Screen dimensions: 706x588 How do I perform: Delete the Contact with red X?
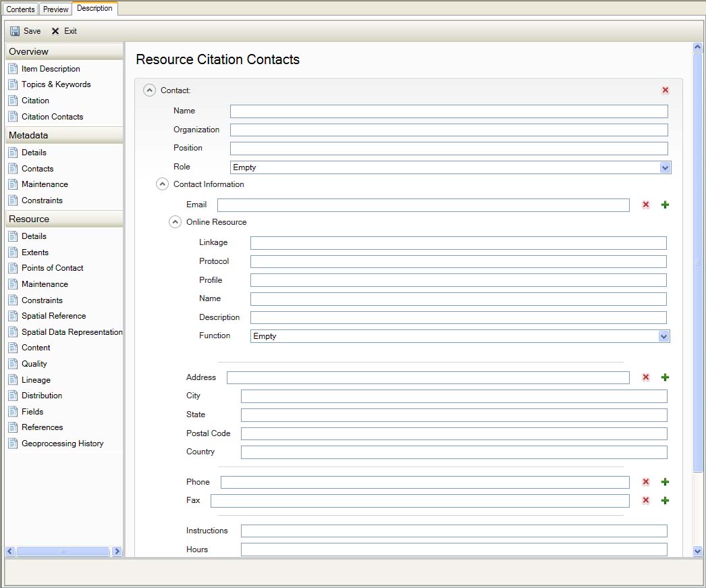666,90
